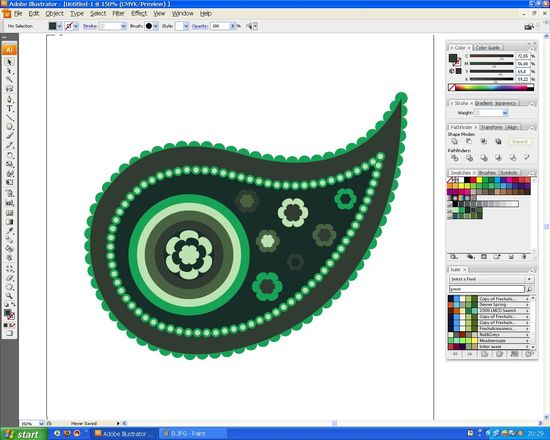Click the Cyan (C) slider in Color panel
This screenshot has width=550, height=440.
[491, 56]
